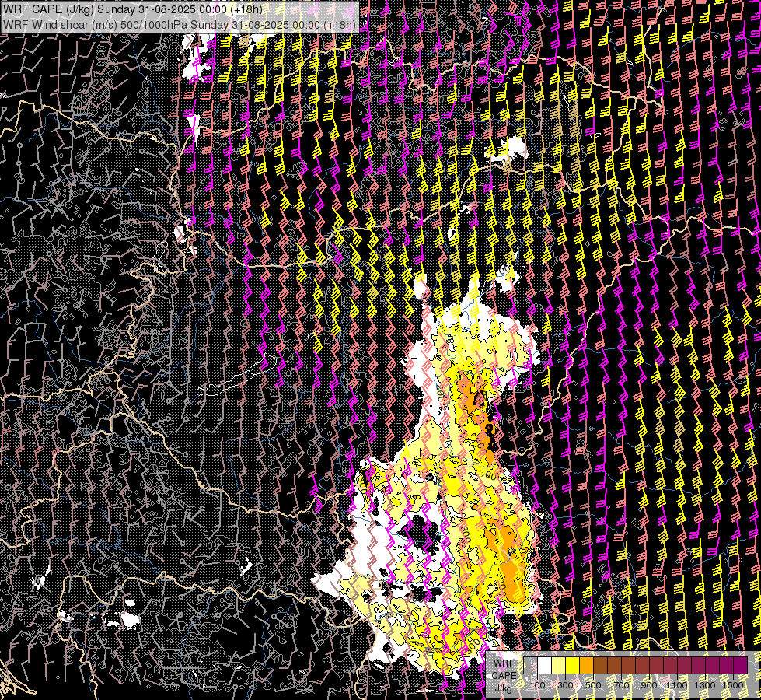Click the bright yellow 300-400 legend swatch
Image resolution: width=761 pixels, height=700 pixels.
tap(573, 665)
